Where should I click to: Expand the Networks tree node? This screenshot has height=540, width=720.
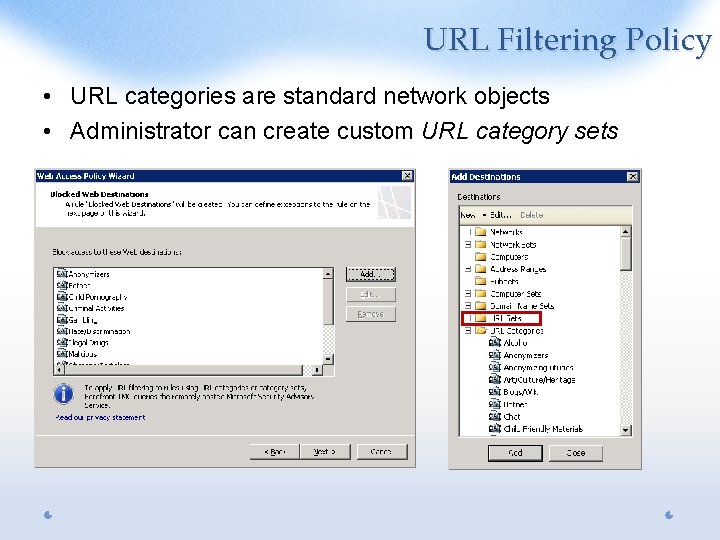pyautogui.click(x=468, y=232)
